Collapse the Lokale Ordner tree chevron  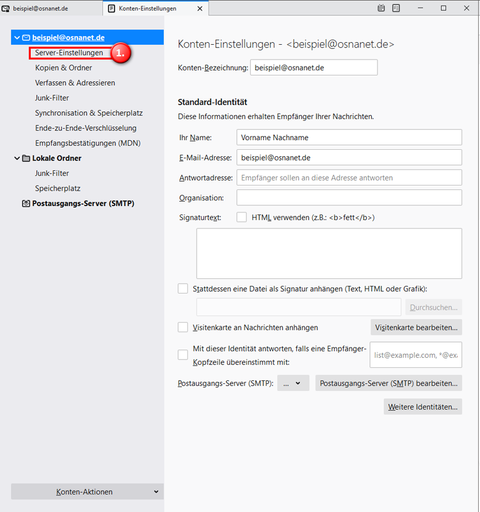coord(17,158)
